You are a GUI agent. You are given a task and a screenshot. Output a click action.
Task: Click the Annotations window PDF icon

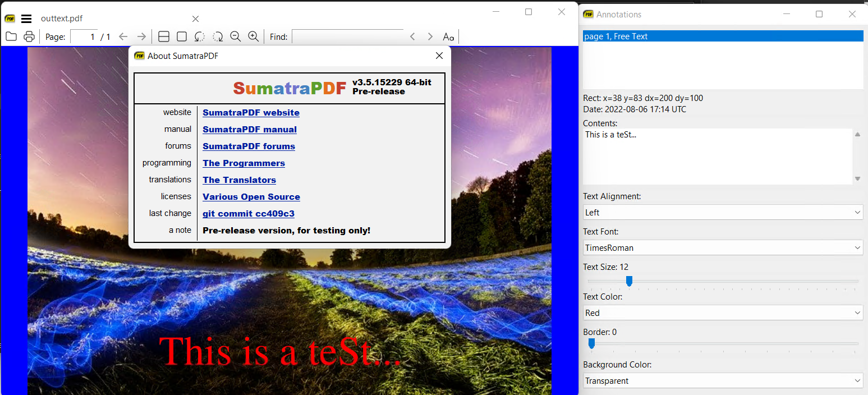pos(589,14)
